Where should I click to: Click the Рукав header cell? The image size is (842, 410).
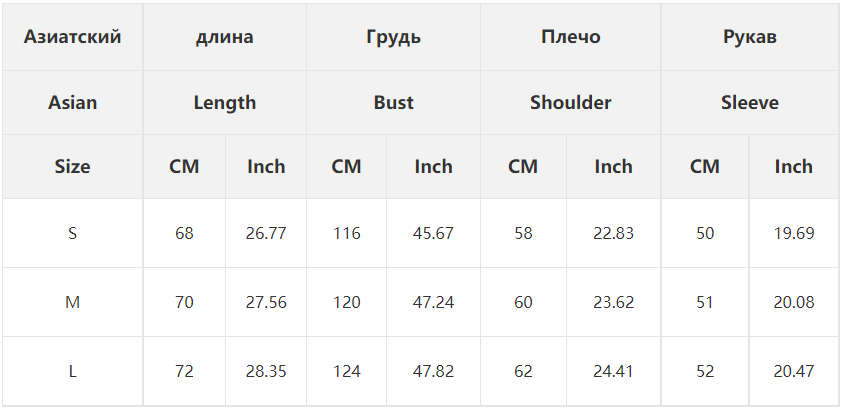click(750, 37)
